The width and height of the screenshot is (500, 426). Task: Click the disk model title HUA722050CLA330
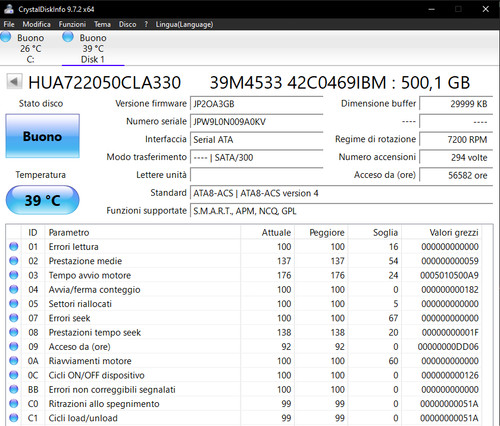pyautogui.click(x=104, y=82)
